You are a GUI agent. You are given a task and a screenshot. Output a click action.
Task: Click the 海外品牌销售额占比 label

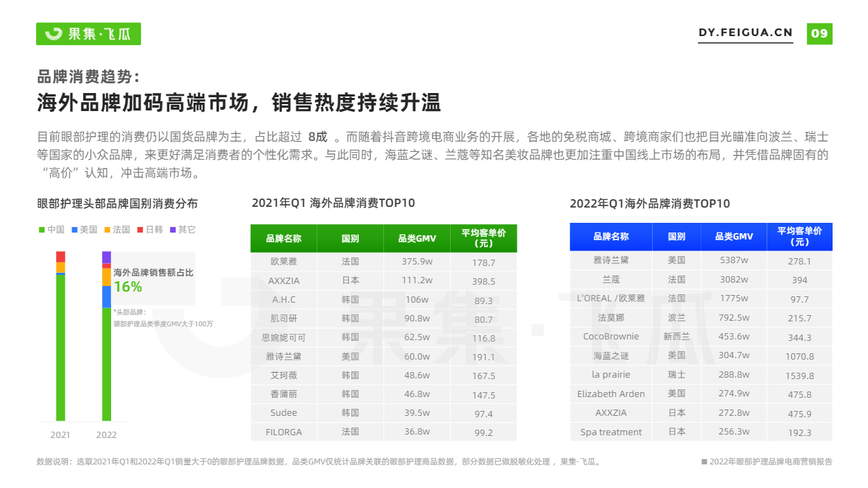pyautogui.click(x=153, y=273)
